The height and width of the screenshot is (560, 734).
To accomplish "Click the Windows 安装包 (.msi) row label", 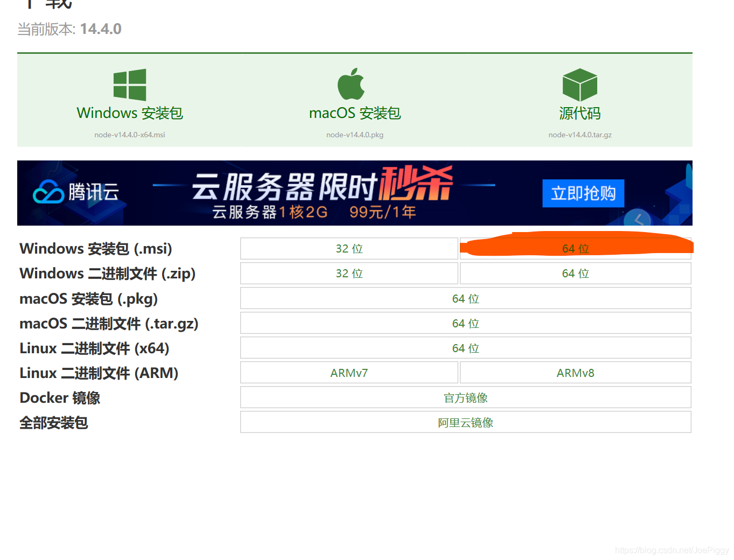I will [96, 249].
